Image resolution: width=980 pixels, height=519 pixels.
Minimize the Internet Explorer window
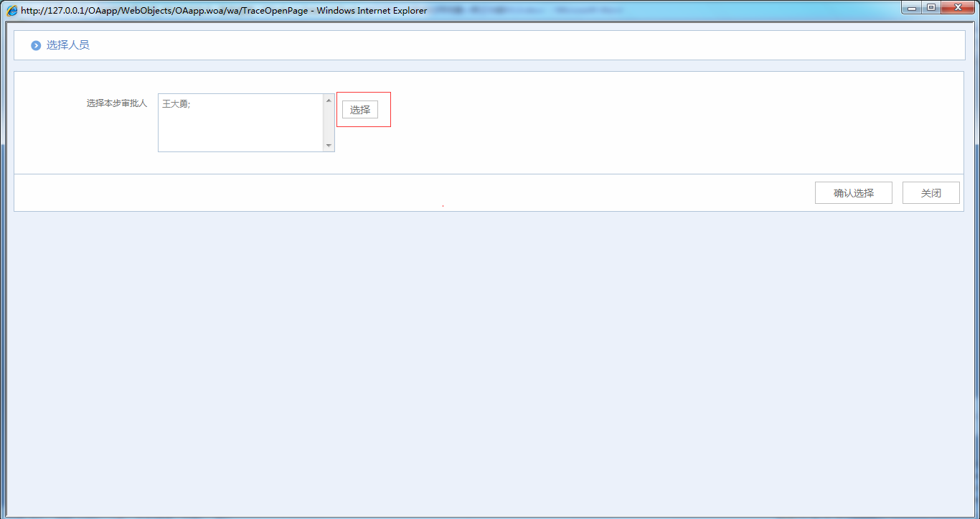pos(912,8)
